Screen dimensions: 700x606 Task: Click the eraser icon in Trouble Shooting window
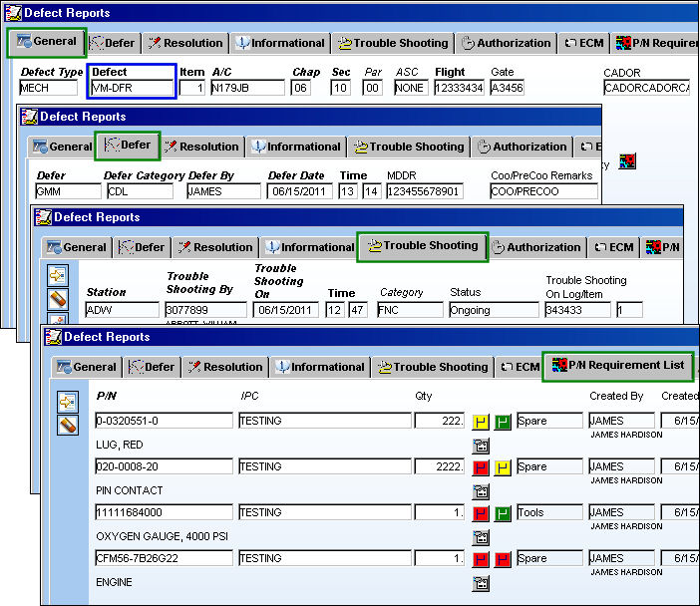pos(58,299)
